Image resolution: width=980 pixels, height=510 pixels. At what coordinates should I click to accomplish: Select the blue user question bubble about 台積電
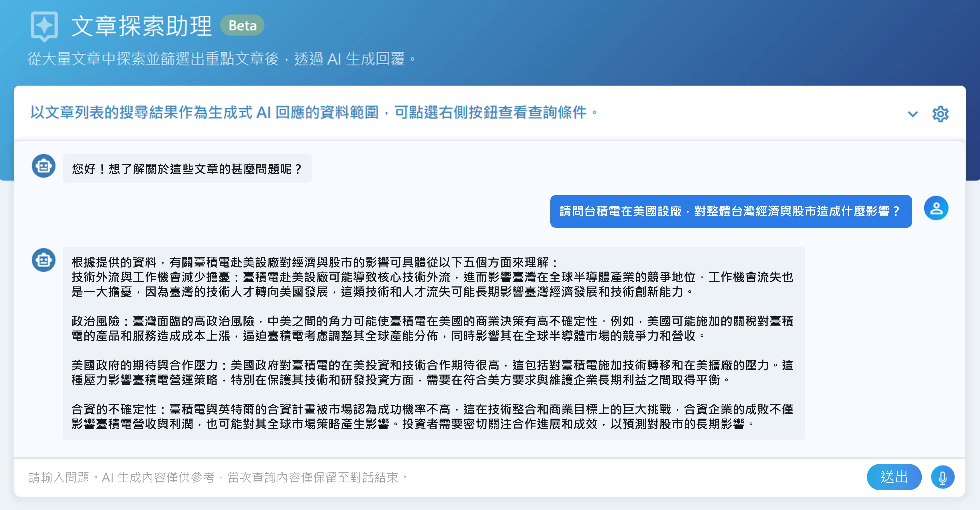[x=731, y=211]
